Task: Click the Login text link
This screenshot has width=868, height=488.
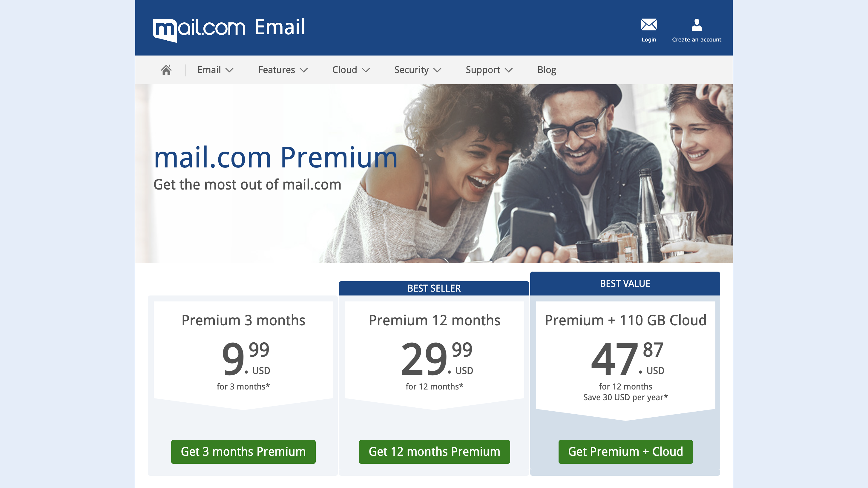Action: [649, 39]
